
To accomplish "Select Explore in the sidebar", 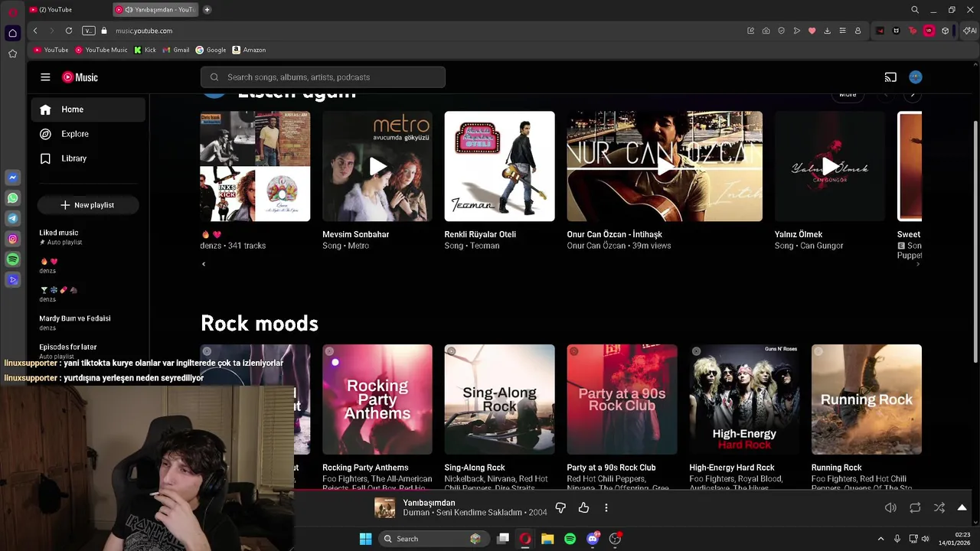I will (88, 134).
